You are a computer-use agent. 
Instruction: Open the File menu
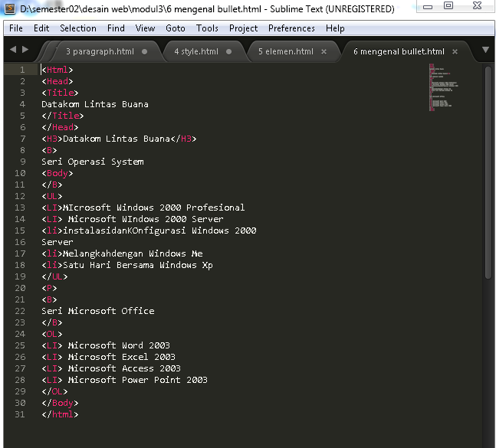pyautogui.click(x=16, y=28)
